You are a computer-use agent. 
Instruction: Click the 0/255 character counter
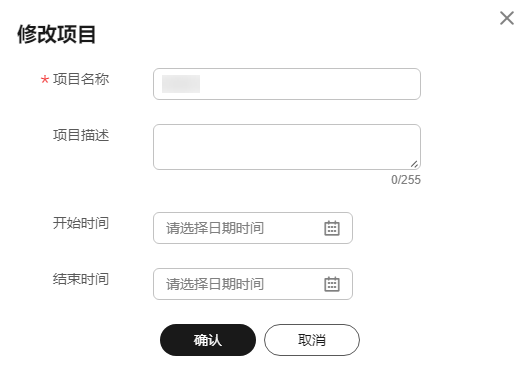(406, 180)
